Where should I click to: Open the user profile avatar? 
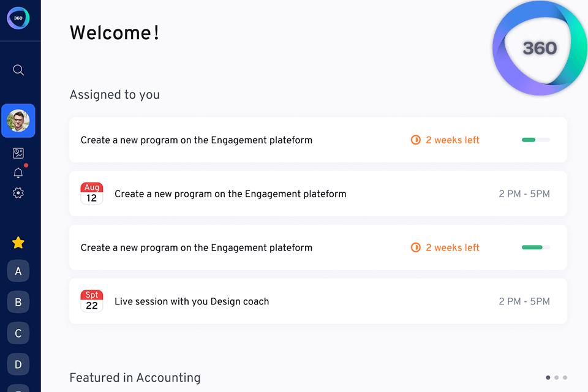(x=18, y=121)
